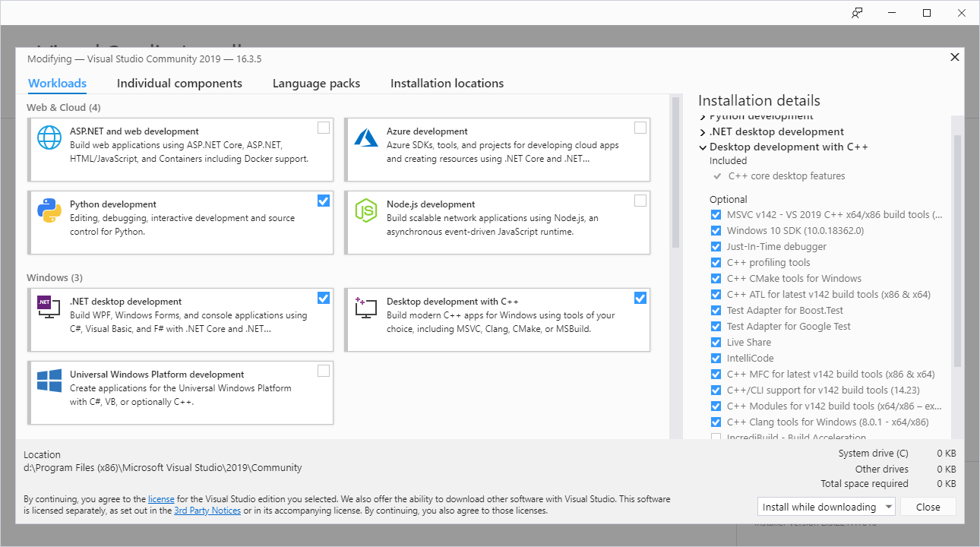Click the Python development snake icon

(49, 210)
